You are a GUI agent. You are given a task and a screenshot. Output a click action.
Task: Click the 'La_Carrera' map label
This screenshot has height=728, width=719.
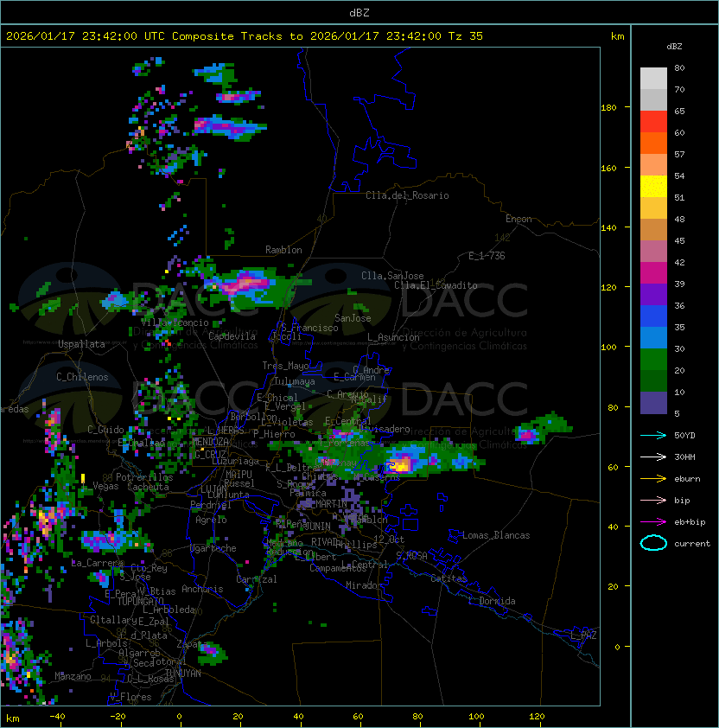(98, 563)
